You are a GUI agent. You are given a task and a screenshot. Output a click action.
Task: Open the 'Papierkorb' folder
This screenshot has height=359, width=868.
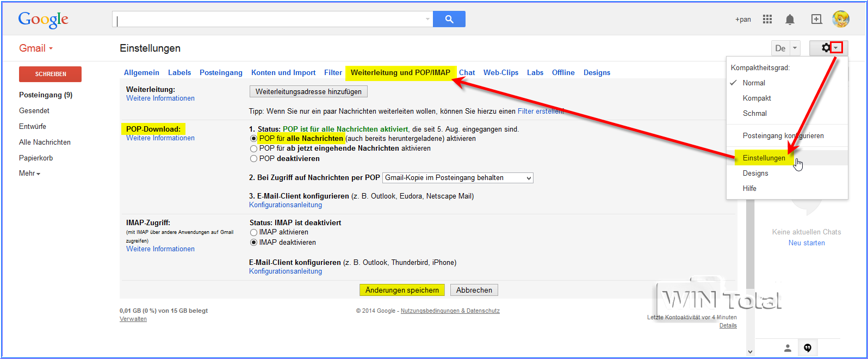tap(36, 158)
